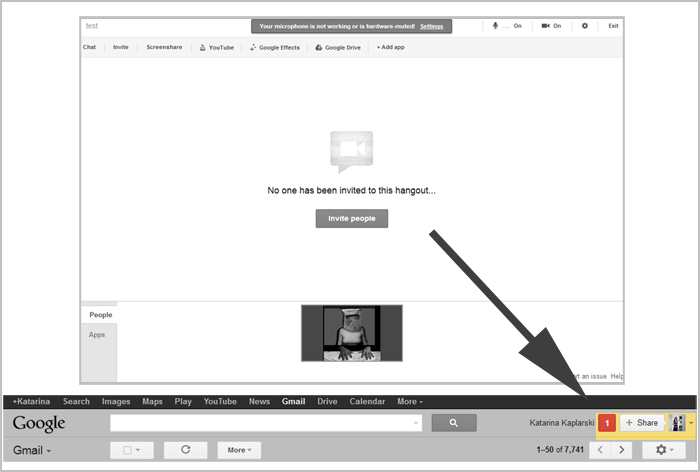Click the + Share button
The width and height of the screenshot is (700, 472).
pyautogui.click(x=642, y=423)
